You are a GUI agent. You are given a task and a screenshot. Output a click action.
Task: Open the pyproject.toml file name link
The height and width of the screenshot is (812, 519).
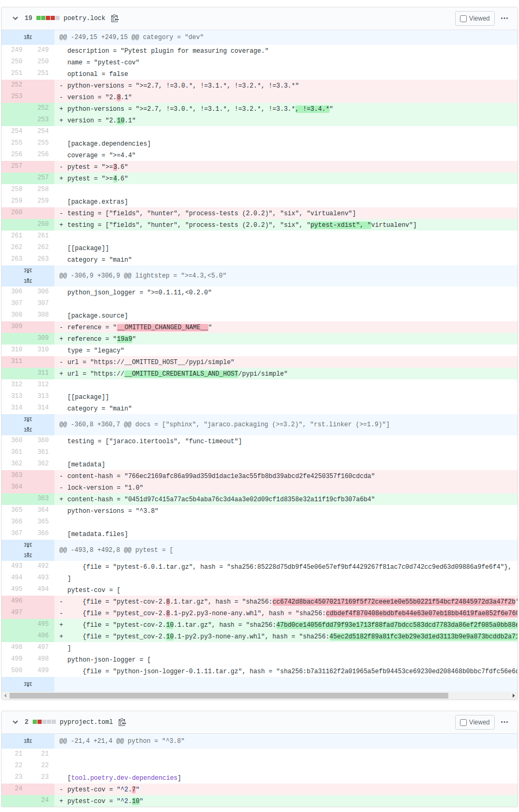tap(86, 722)
